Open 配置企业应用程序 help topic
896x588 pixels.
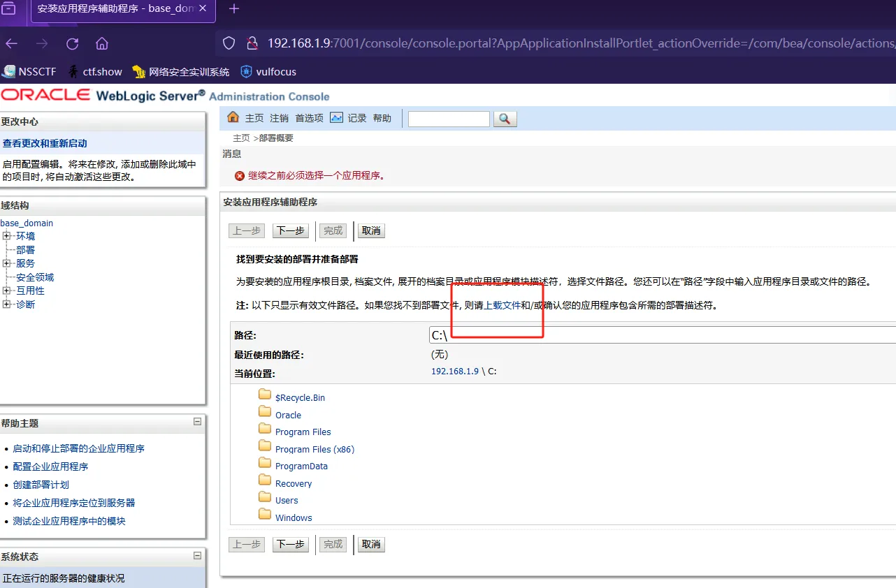pyautogui.click(x=50, y=466)
